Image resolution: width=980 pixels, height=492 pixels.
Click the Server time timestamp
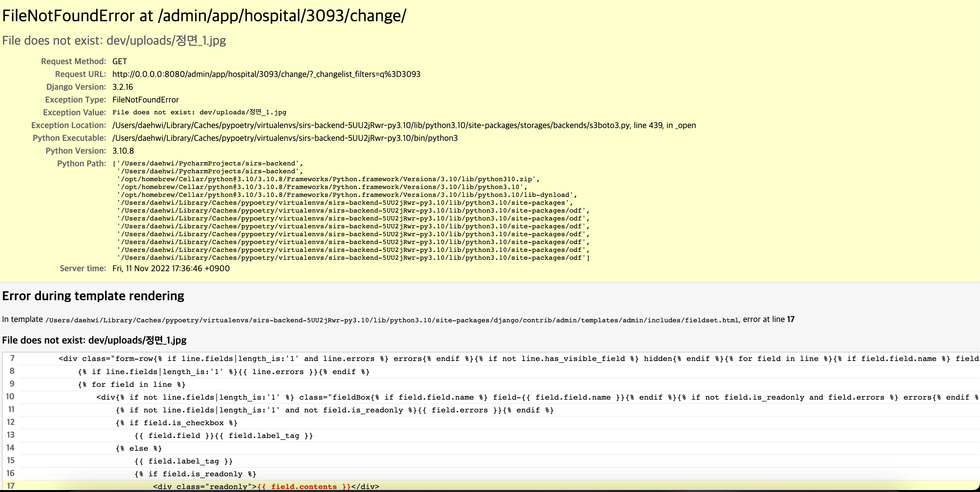click(x=170, y=268)
